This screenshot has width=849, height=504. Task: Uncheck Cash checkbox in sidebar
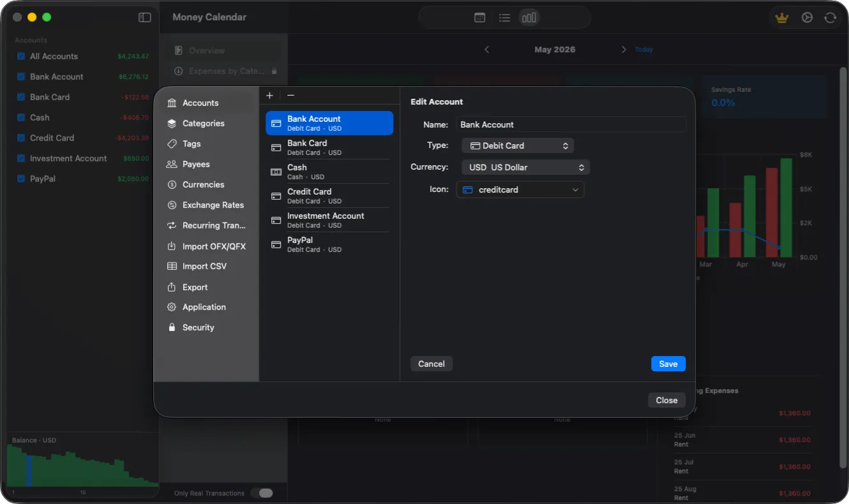(21, 117)
